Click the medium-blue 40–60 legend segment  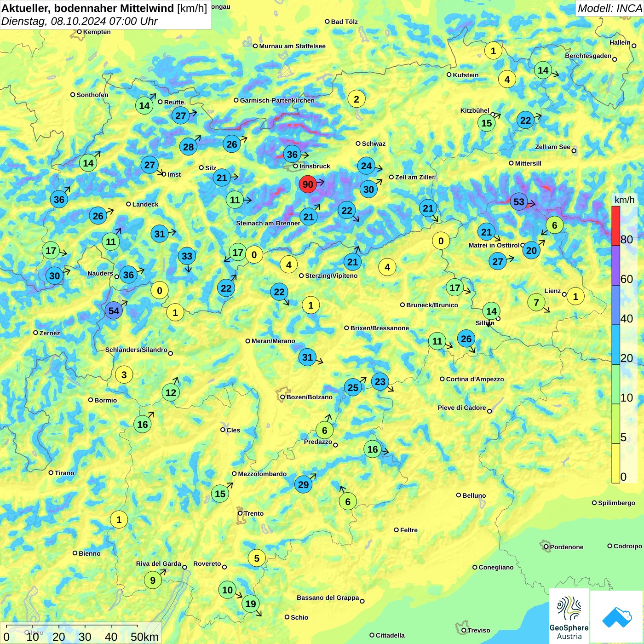point(616,305)
